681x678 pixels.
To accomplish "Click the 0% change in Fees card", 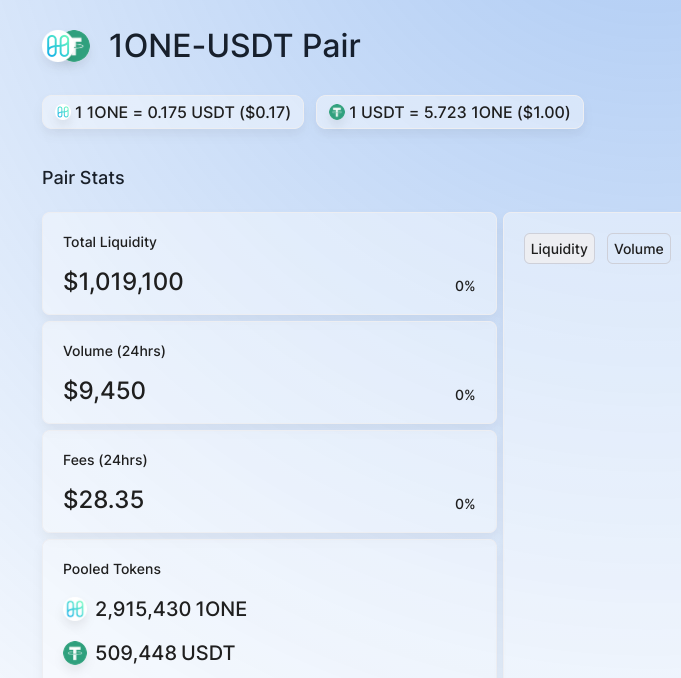I will [465, 504].
